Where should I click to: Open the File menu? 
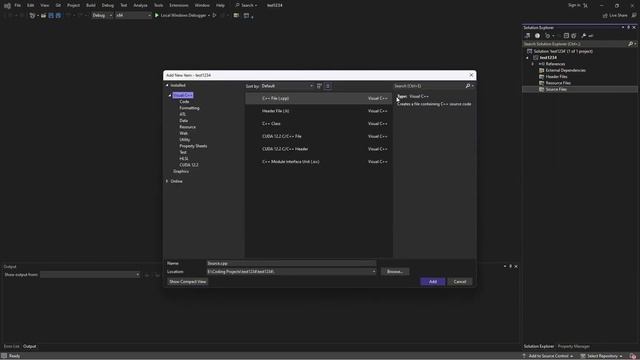pos(18,5)
